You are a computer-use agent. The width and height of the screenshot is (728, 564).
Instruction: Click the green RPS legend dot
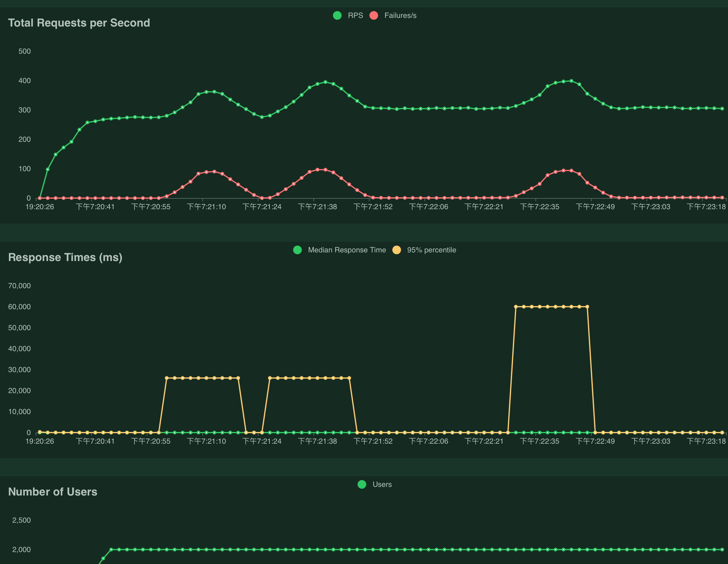[x=337, y=15]
